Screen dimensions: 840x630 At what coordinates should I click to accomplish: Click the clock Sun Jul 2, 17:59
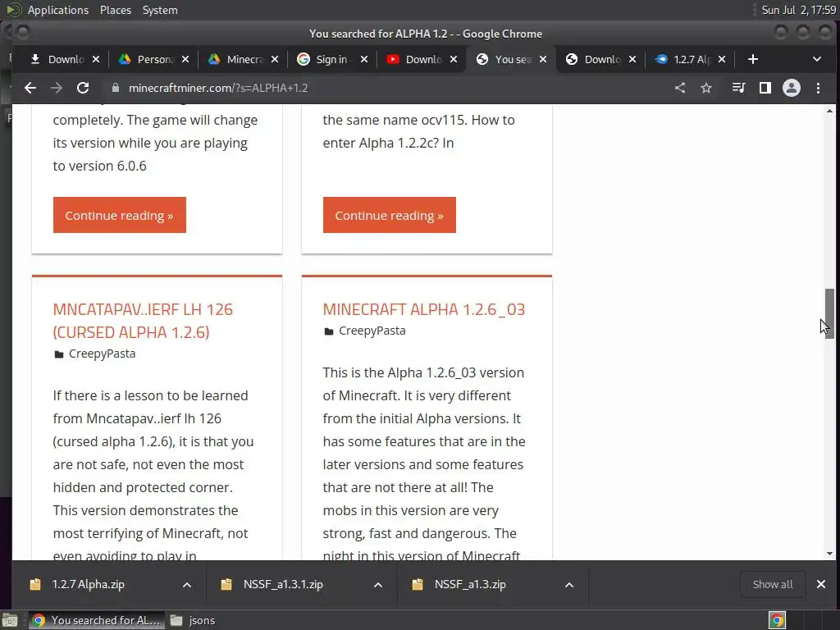point(799,10)
